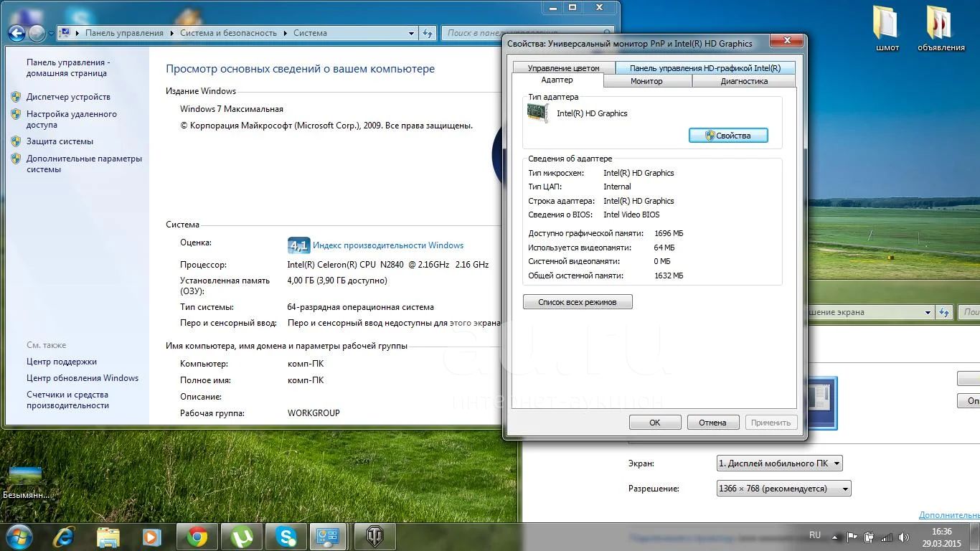Open uTorrent from the taskbar
Image resolution: width=980 pixels, height=551 pixels.
(x=242, y=536)
